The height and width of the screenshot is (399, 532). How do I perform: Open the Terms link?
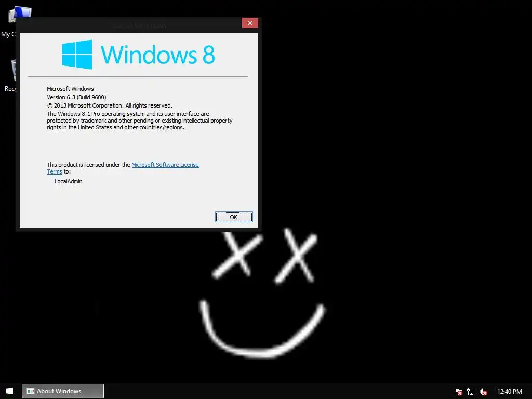click(55, 171)
